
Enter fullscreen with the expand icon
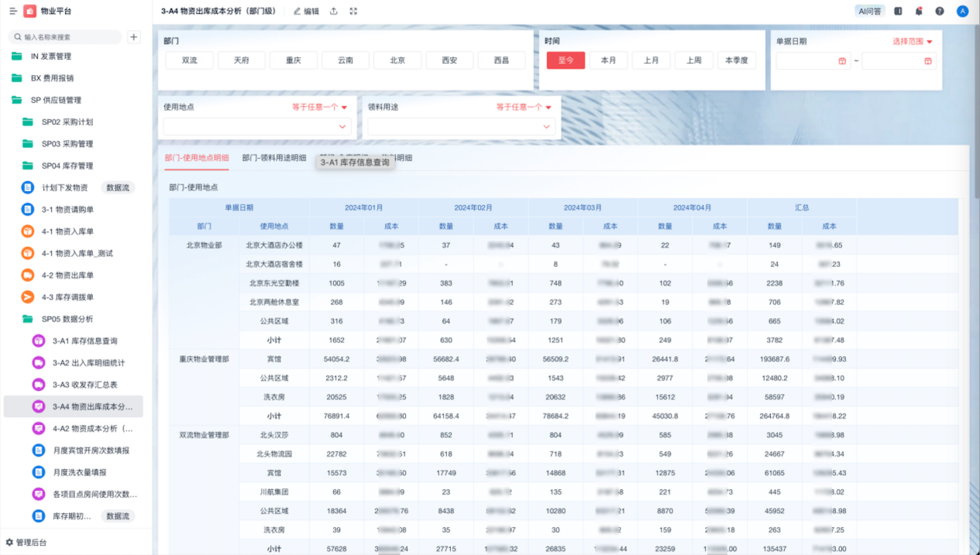coord(353,12)
